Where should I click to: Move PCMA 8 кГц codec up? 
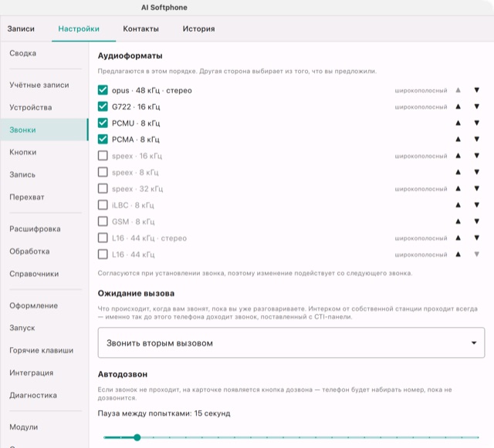click(458, 140)
